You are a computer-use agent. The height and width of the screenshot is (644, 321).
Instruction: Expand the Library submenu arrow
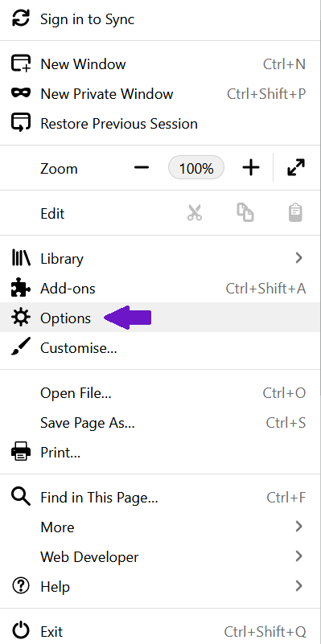298,258
